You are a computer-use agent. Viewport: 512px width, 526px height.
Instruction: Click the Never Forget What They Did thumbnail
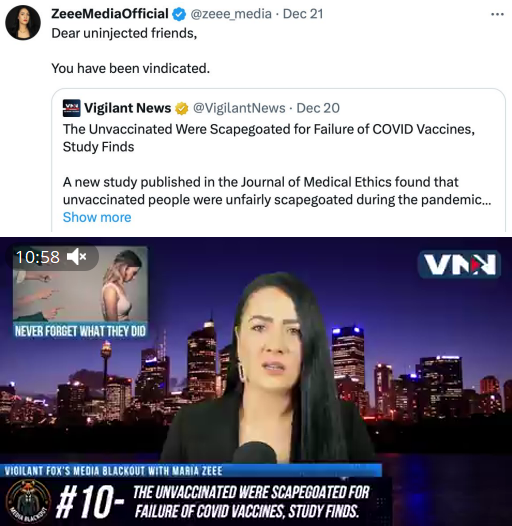point(80,292)
